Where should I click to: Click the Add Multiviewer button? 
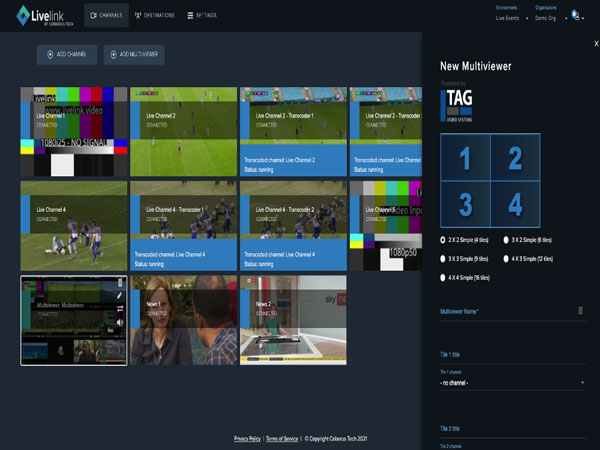click(134, 55)
